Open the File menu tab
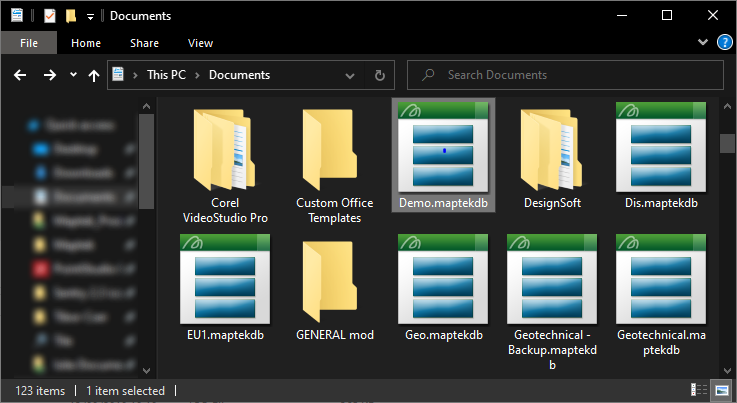 click(29, 43)
